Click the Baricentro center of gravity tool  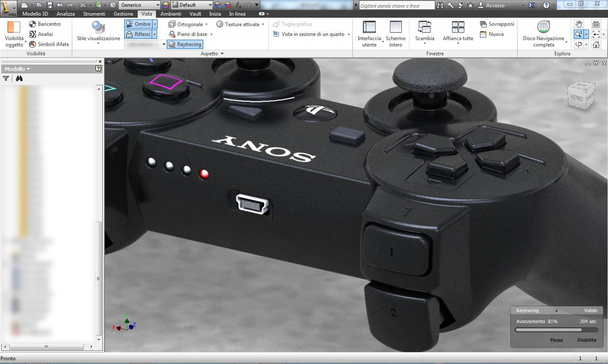coord(45,24)
